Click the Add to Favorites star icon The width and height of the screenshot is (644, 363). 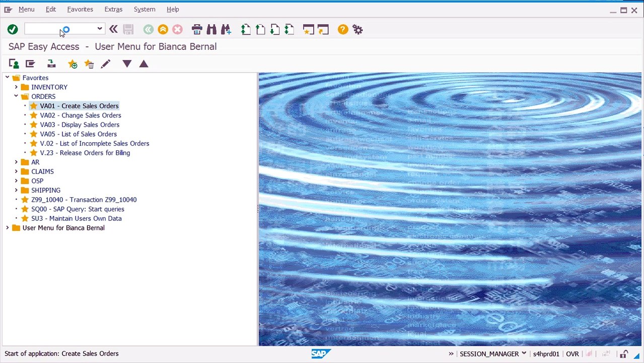[x=73, y=64]
